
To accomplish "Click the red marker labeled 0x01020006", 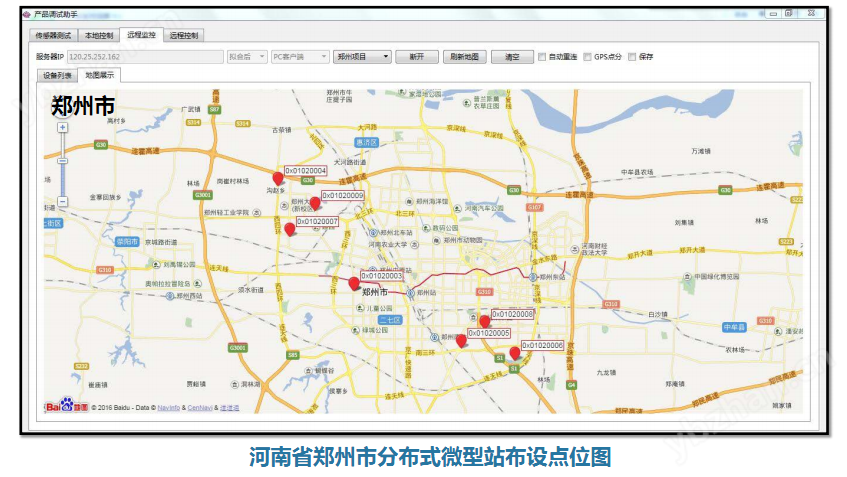I will (515, 352).
